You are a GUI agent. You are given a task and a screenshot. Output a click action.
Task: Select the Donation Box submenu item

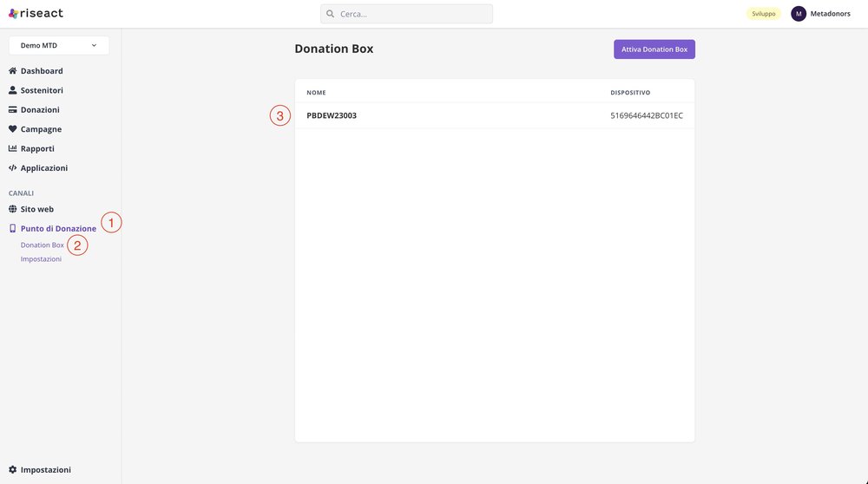[43, 245]
